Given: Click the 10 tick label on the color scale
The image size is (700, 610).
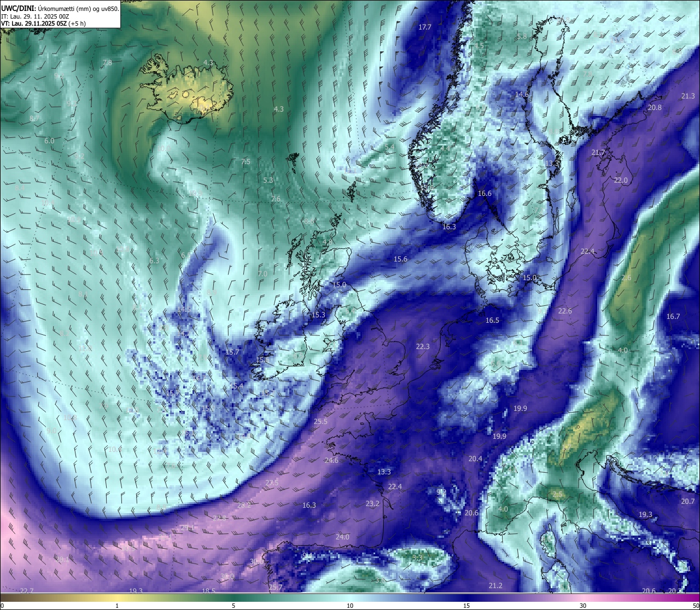Looking at the screenshot, I should 350,606.
